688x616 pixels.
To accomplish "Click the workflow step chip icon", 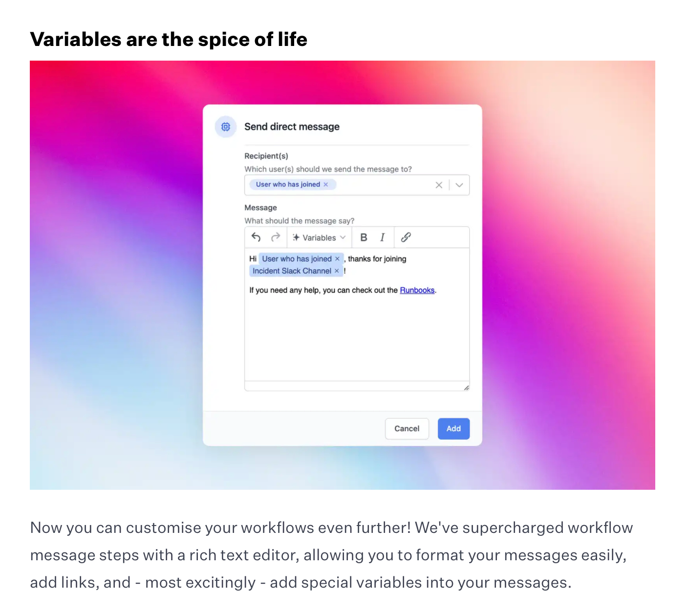I will coord(226,127).
